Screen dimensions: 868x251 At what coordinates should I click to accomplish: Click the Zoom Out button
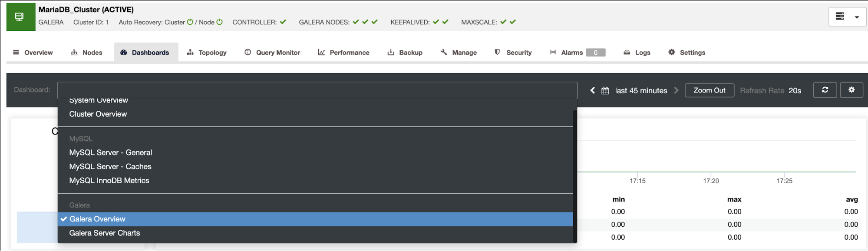710,90
